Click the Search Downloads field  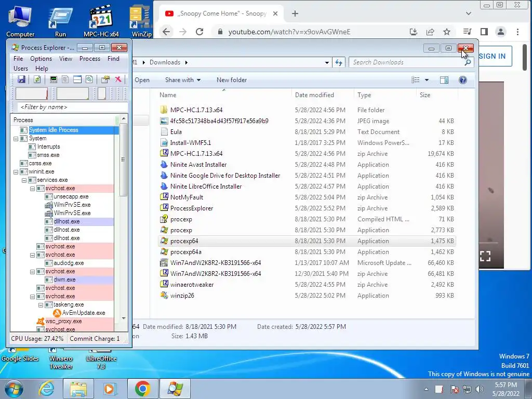point(407,62)
